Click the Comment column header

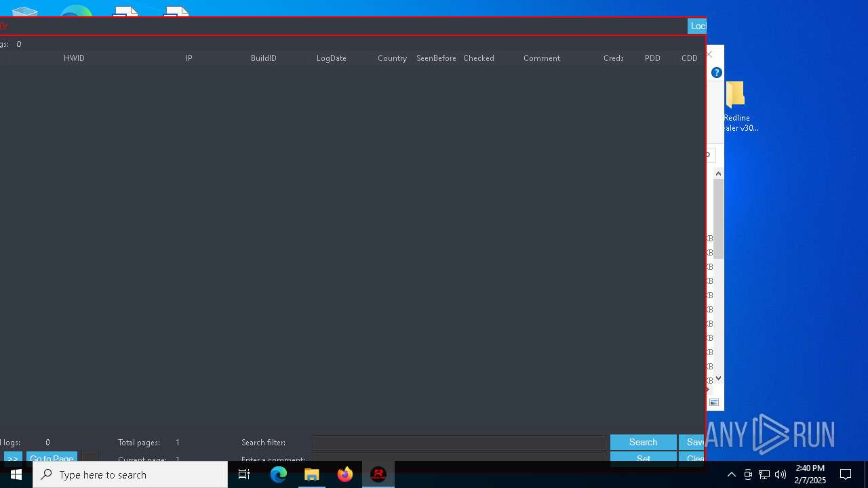pos(542,58)
